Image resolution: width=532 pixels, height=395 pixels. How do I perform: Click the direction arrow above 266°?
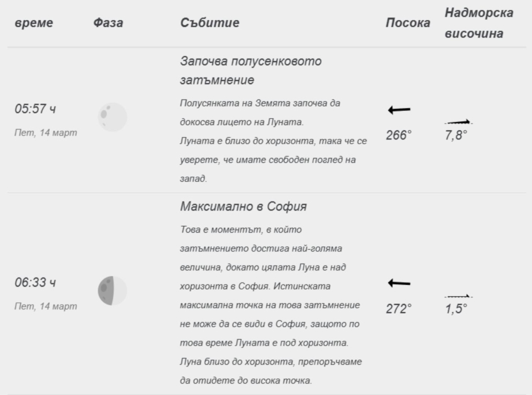coord(399,110)
